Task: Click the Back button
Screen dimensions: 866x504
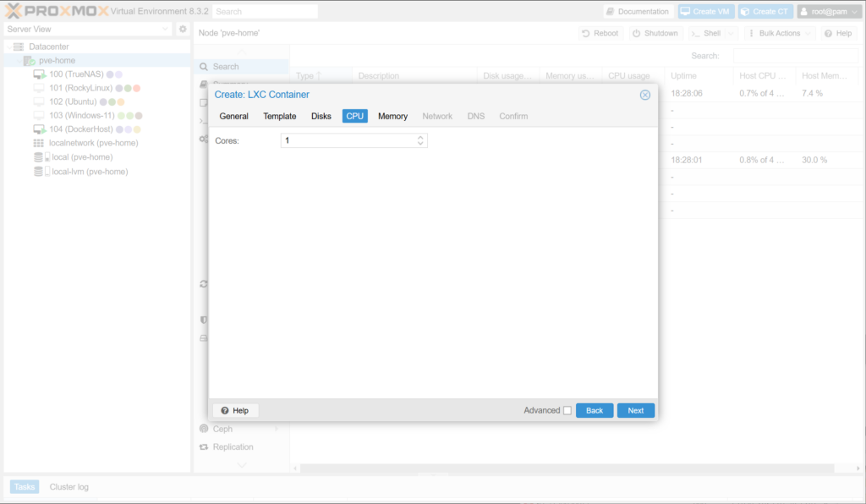Action: pos(595,410)
